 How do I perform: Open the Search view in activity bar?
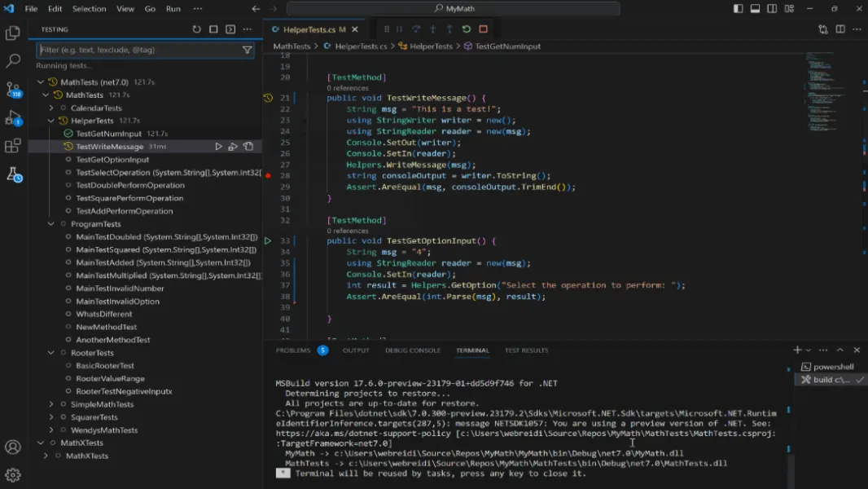(x=13, y=60)
